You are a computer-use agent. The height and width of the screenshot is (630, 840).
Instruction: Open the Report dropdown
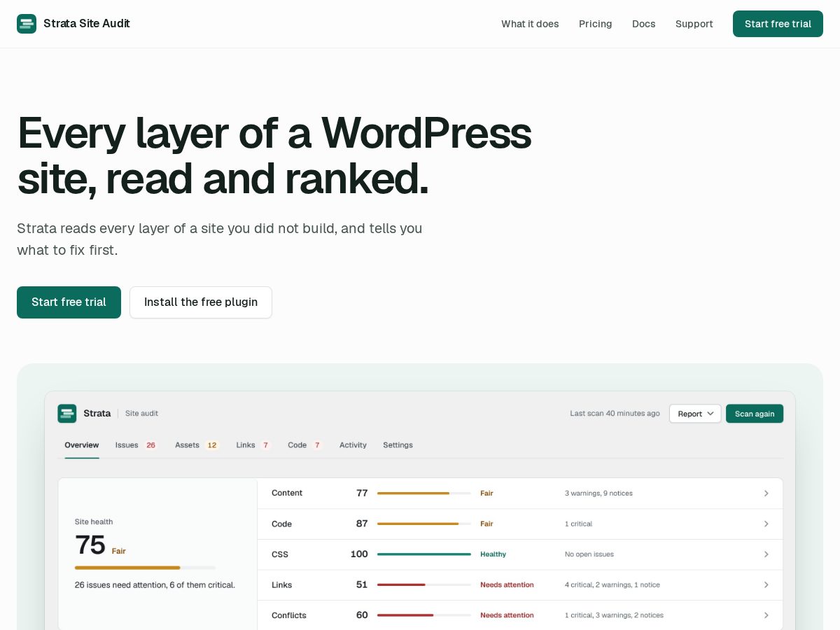pyautogui.click(x=695, y=414)
